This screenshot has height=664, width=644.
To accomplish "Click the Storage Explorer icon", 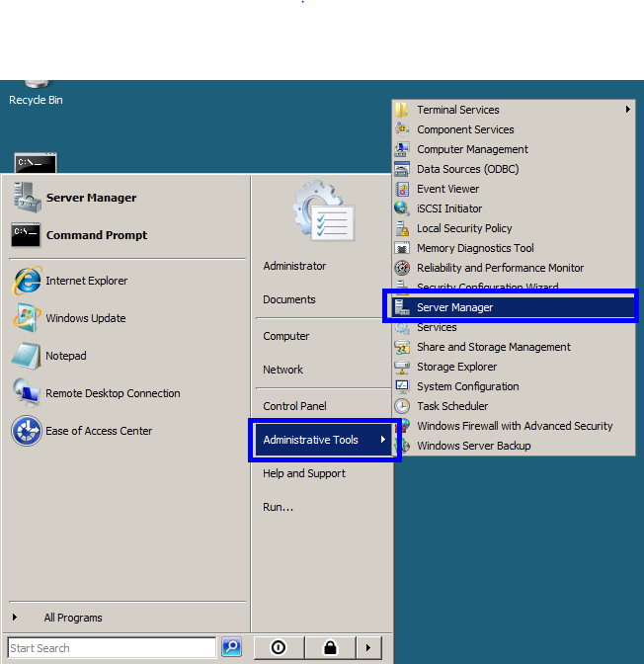I will pos(402,367).
